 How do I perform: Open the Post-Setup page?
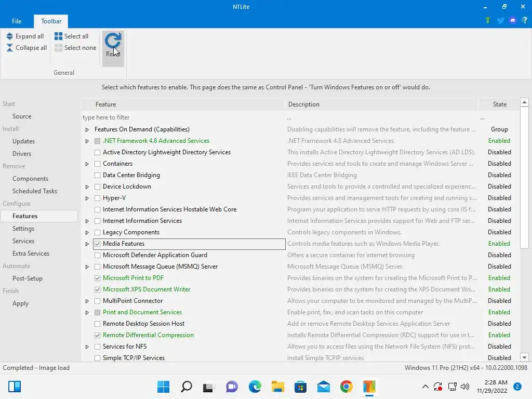[28, 278]
